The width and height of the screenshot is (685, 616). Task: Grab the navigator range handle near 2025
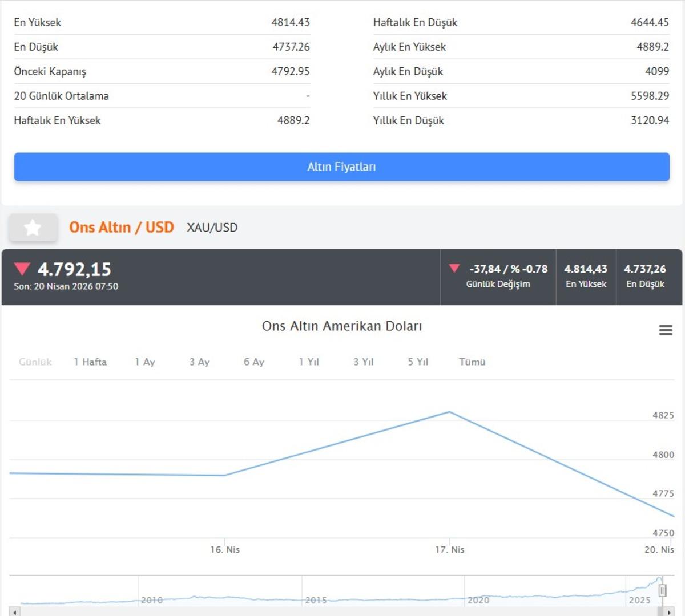[662, 591]
